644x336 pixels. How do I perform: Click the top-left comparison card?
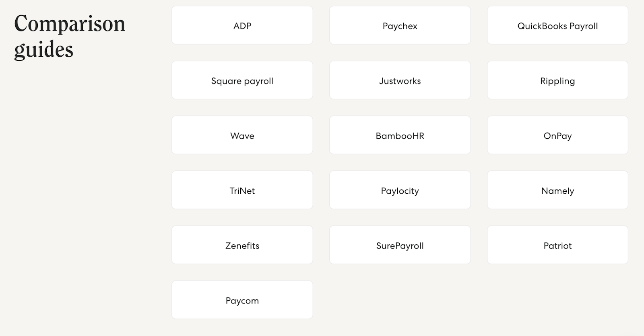point(242,25)
